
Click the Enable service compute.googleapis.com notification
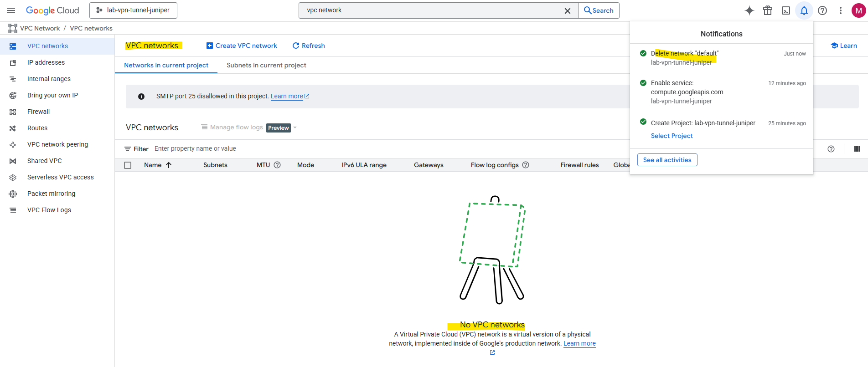click(722, 92)
